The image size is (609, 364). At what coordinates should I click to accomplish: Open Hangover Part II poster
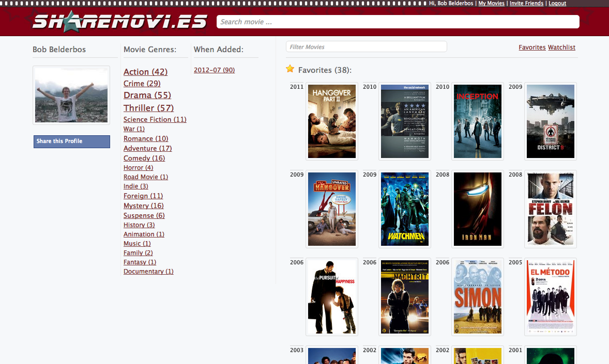tap(332, 121)
